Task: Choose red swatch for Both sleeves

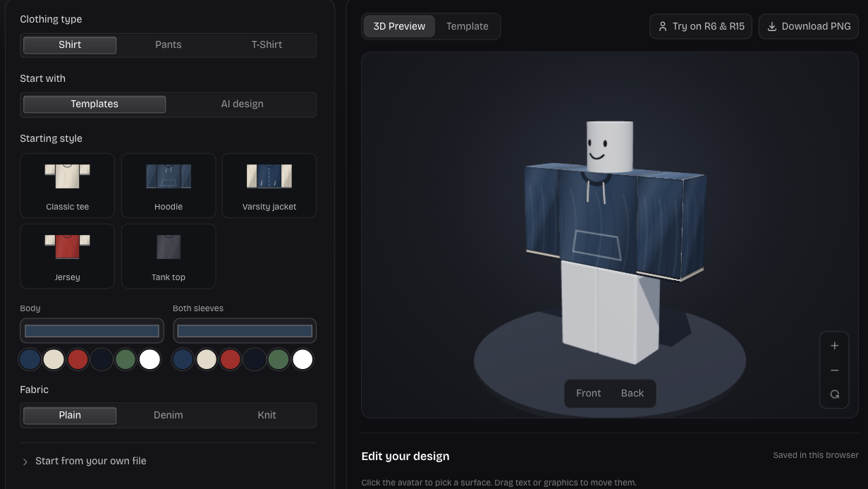Action: pos(231,359)
